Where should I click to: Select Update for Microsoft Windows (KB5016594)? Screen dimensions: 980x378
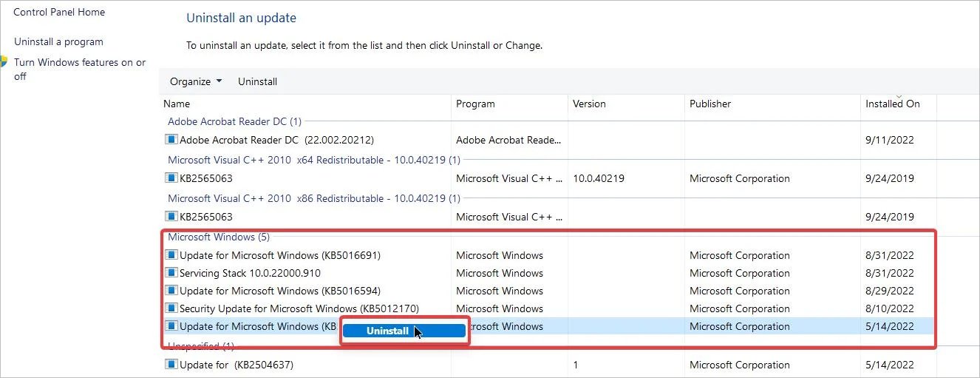point(280,291)
